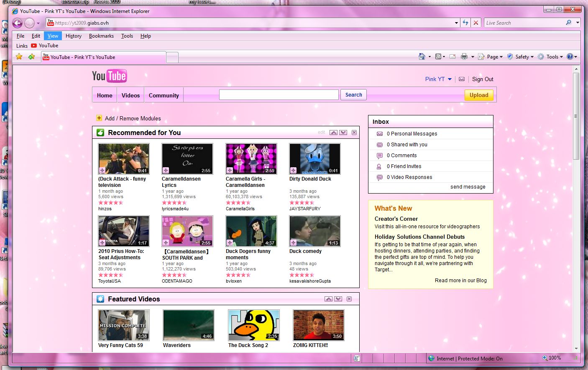Close the Recommended for You module

click(354, 133)
